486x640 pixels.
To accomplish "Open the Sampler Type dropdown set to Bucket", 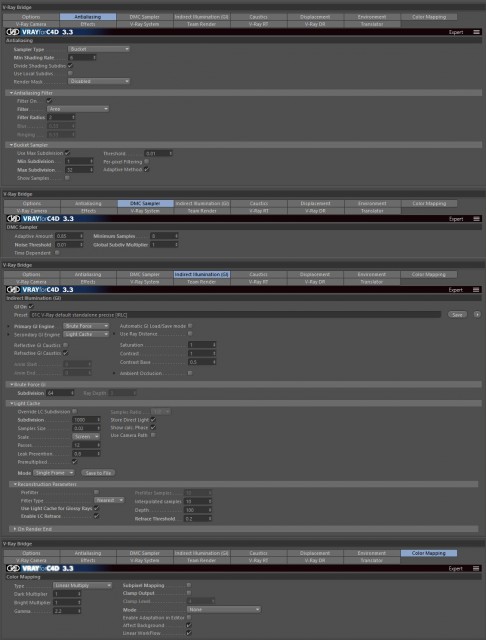I will pyautogui.click(x=99, y=49).
